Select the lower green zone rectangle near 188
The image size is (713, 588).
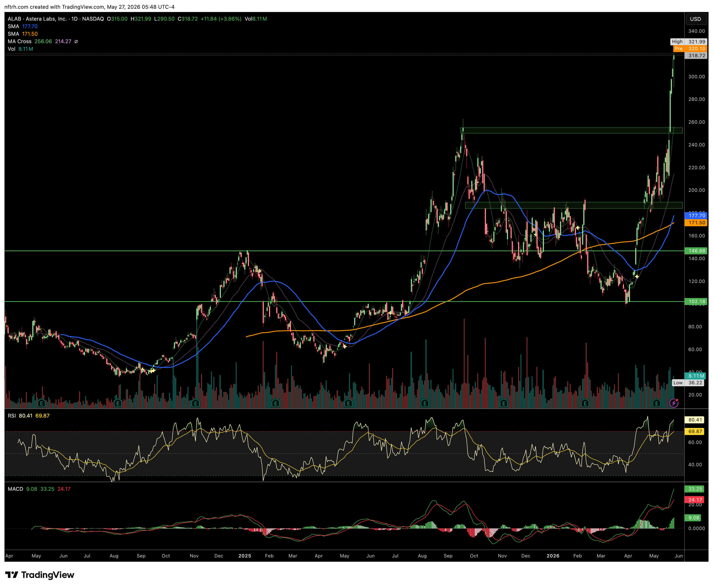(574, 205)
